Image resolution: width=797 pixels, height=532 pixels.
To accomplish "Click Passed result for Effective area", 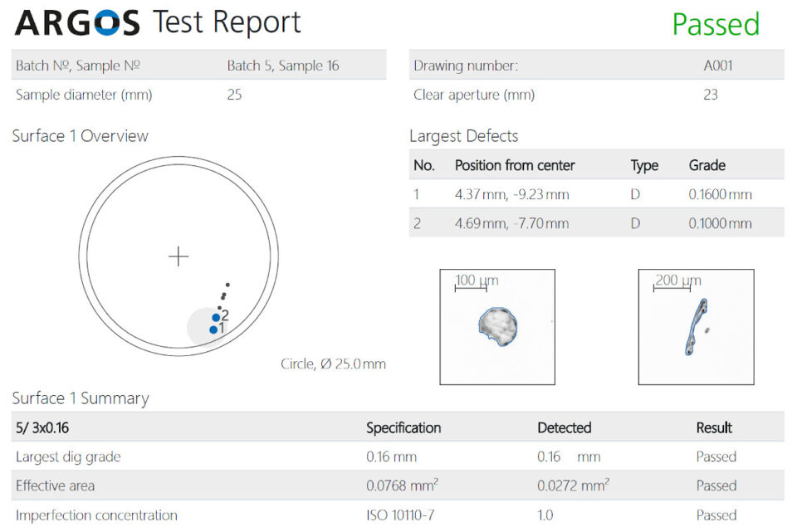I will tap(716, 486).
